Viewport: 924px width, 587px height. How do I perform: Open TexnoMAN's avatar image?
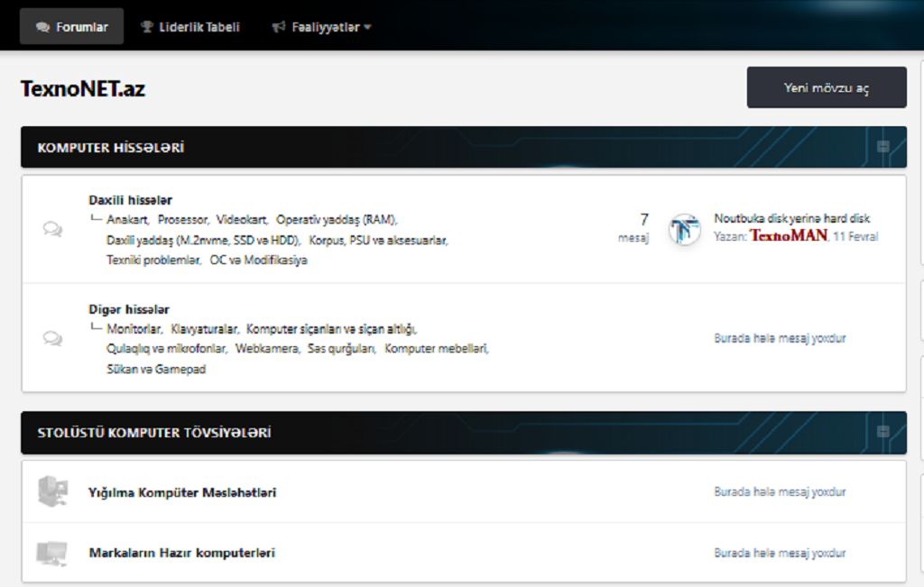tap(684, 229)
